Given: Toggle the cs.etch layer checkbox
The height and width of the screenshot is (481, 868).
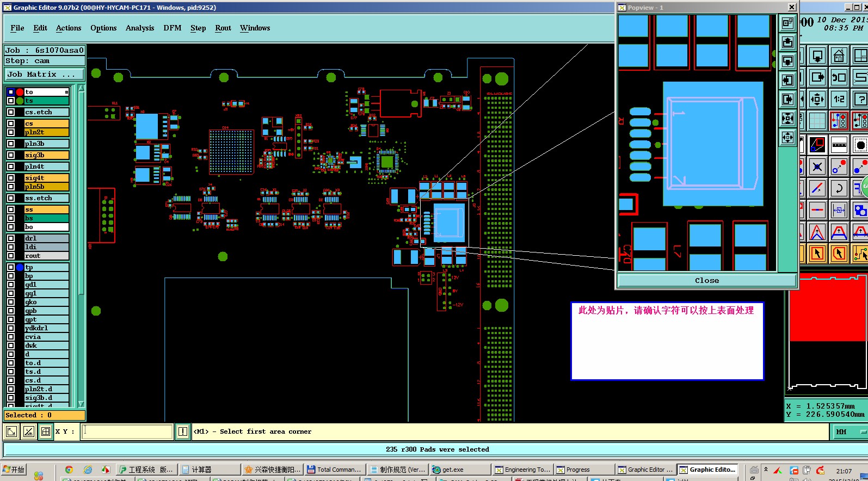Looking at the screenshot, I should pos(11,112).
